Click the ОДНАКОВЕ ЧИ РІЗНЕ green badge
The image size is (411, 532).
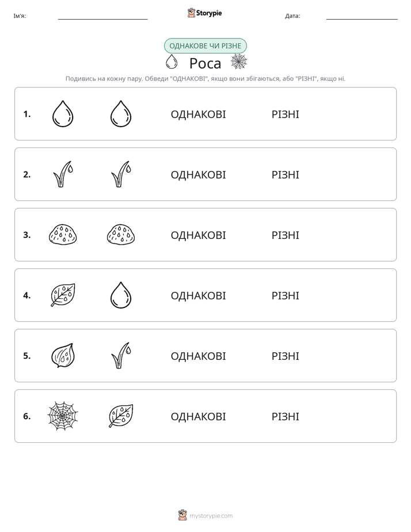click(x=205, y=46)
